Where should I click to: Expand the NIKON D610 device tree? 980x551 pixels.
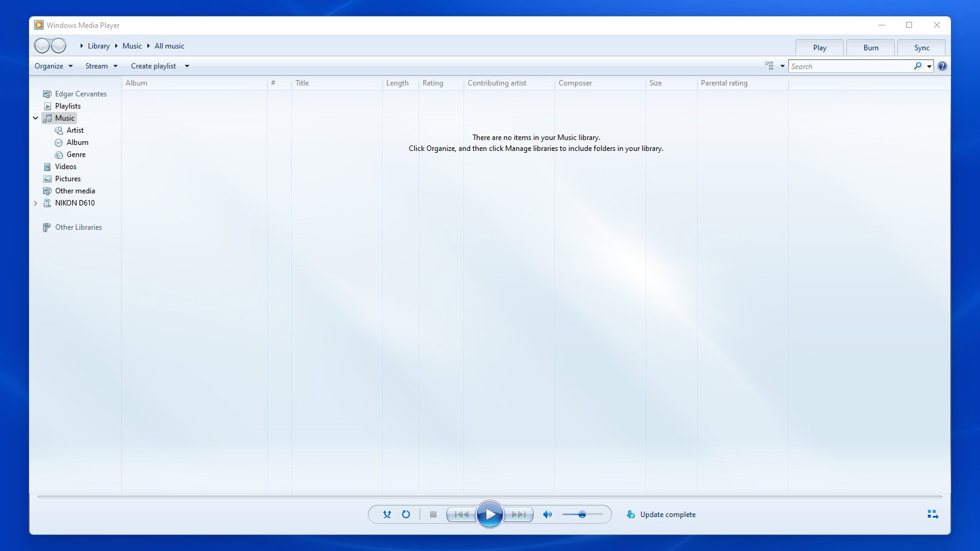click(36, 203)
